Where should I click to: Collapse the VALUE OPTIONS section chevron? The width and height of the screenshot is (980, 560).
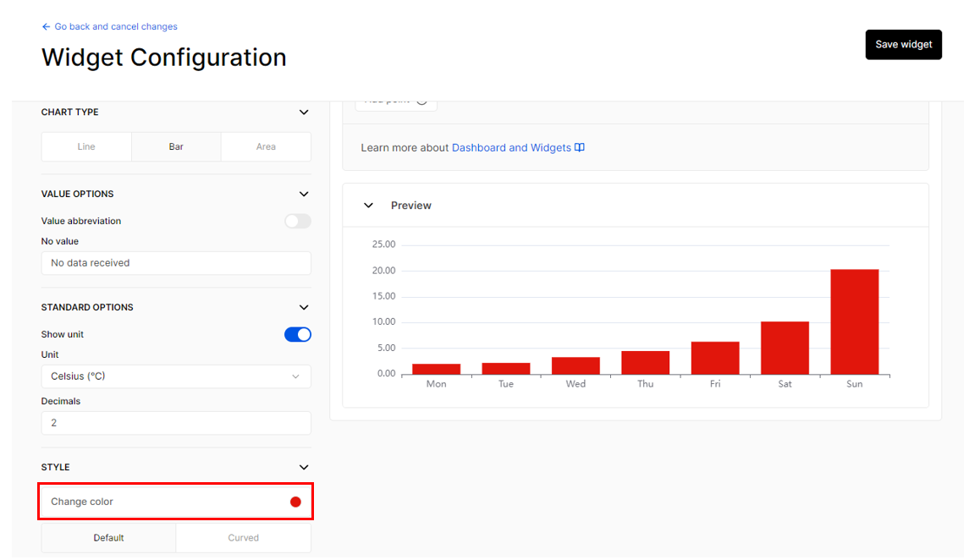coord(304,195)
